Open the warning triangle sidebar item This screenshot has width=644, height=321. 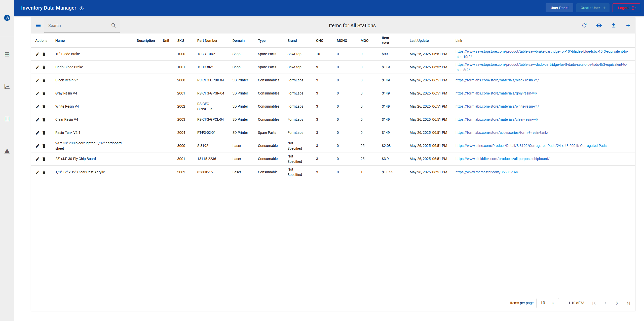pos(7,151)
